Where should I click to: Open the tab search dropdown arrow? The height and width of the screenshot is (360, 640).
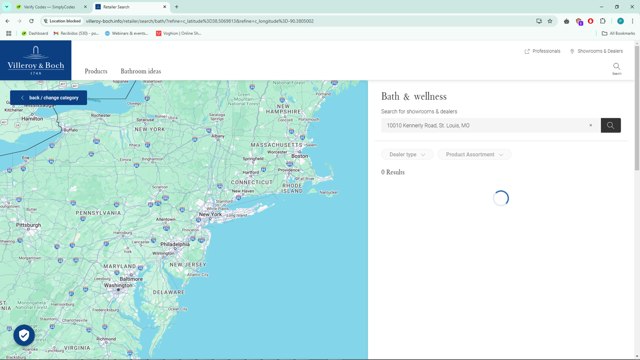point(7,7)
